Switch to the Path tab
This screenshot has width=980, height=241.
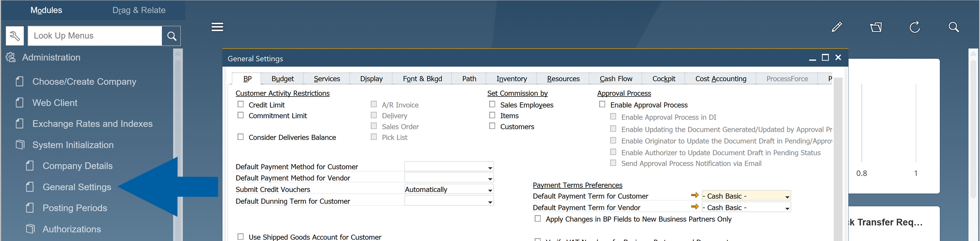point(469,79)
